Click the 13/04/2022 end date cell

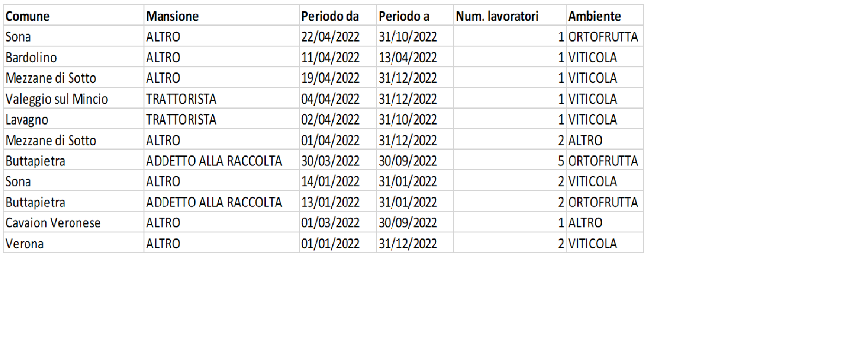[x=415, y=58]
